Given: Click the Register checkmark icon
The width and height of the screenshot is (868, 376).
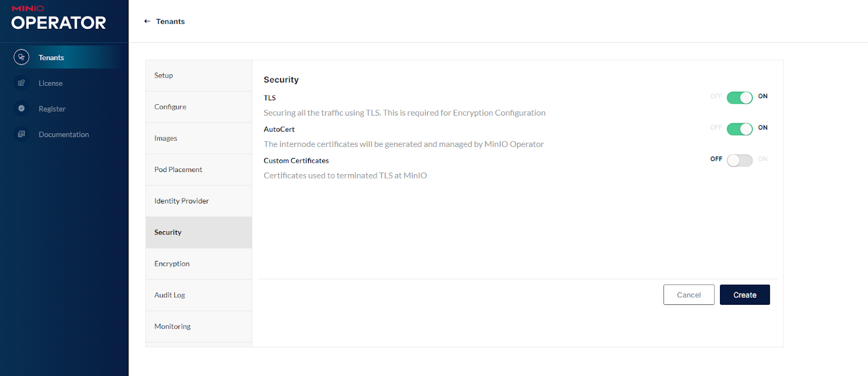Looking at the screenshot, I should coord(21,109).
